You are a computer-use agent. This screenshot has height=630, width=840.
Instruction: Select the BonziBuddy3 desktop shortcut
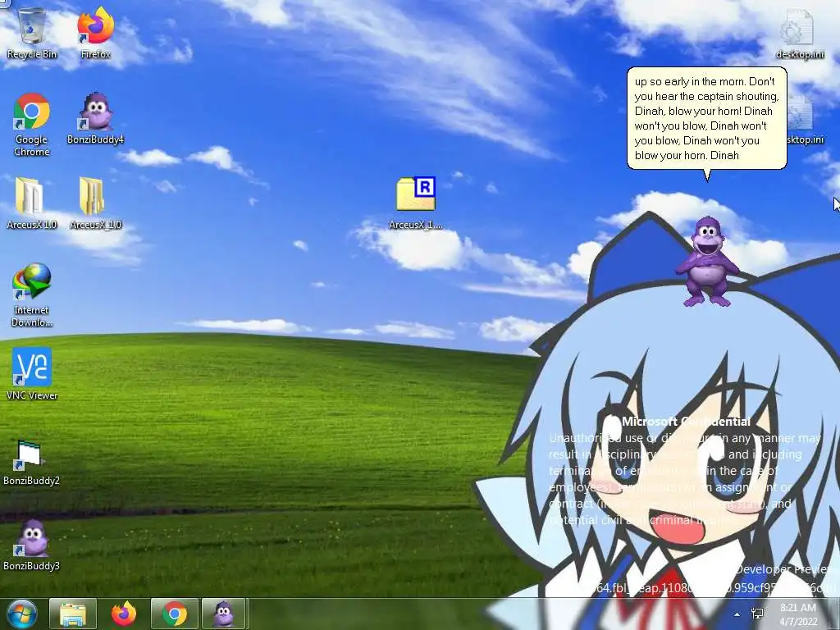tap(32, 545)
